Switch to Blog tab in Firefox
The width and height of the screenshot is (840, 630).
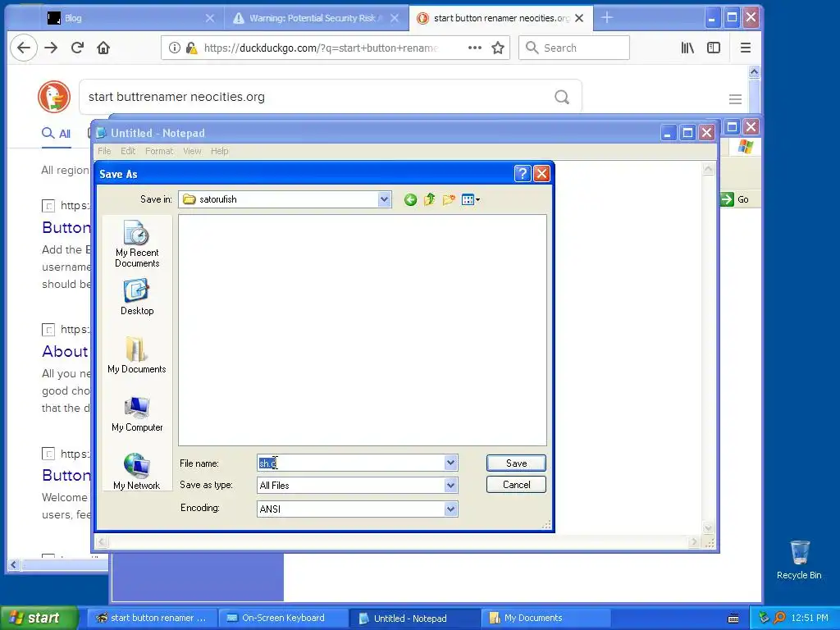click(x=129, y=18)
